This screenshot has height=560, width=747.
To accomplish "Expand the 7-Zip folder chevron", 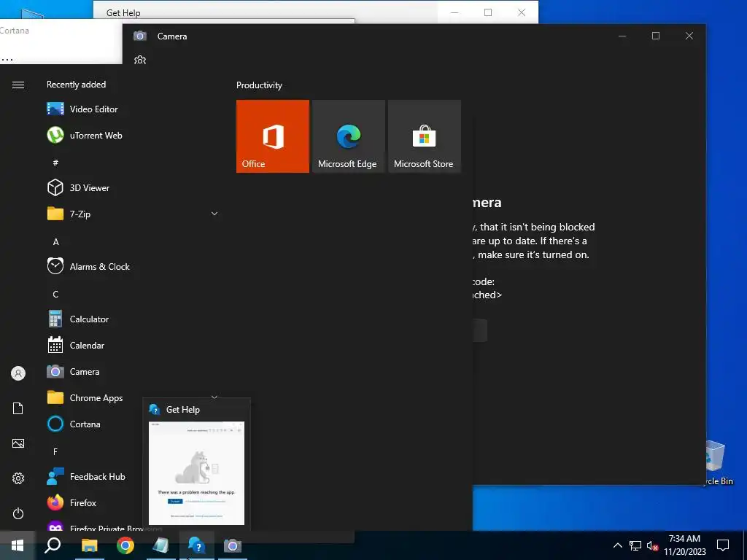I will 214,214.
